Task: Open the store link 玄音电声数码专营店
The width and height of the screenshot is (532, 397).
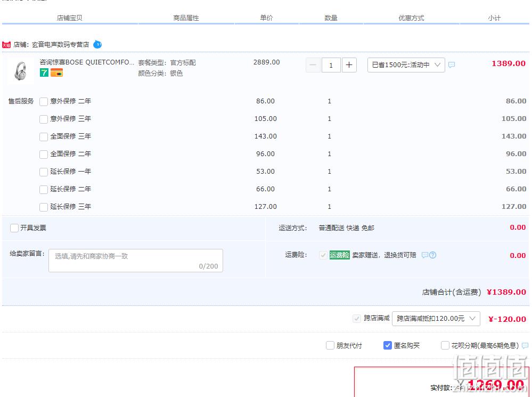Action: [60, 44]
